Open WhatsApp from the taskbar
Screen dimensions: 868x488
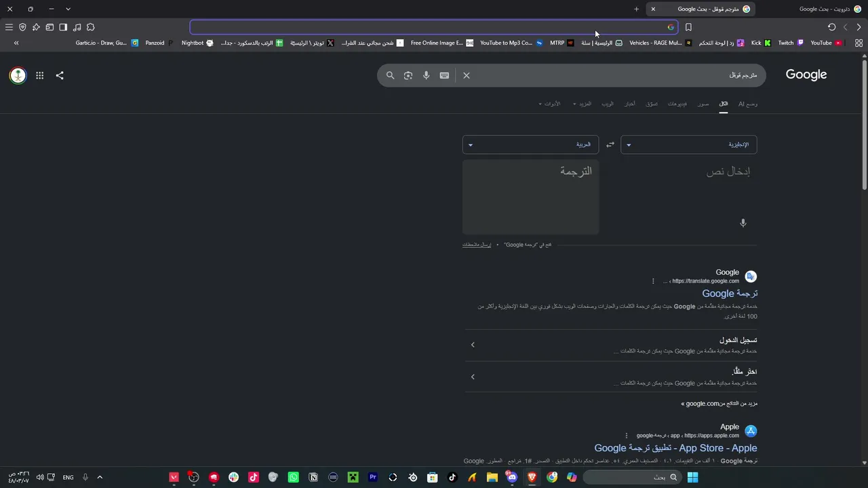point(293,477)
